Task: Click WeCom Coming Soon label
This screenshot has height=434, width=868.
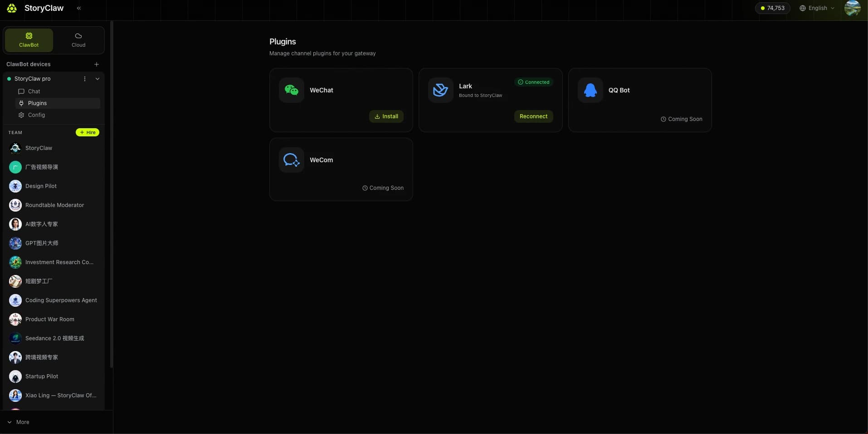Action: point(383,188)
